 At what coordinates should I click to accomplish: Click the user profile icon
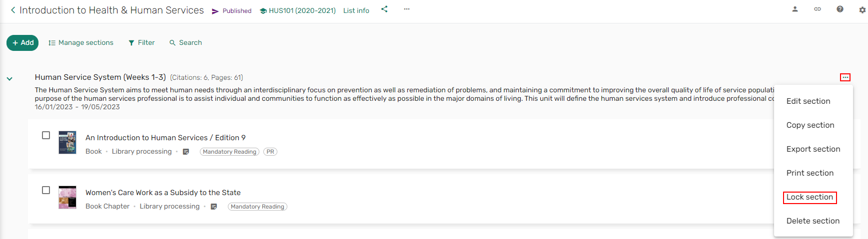tap(795, 9)
